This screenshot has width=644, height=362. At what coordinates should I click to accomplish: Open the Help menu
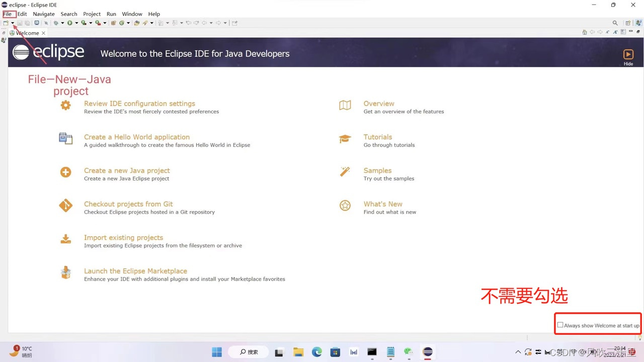tap(154, 14)
